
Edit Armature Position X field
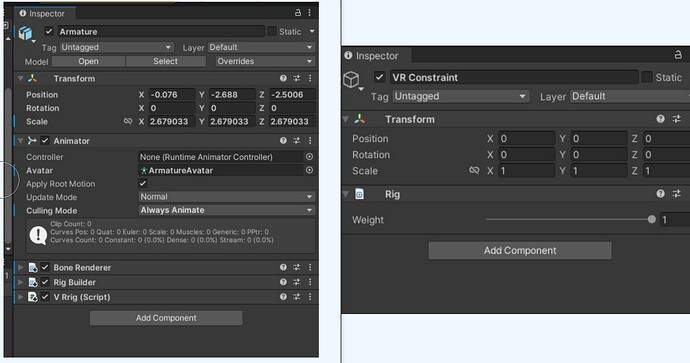[x=172, y=95]
